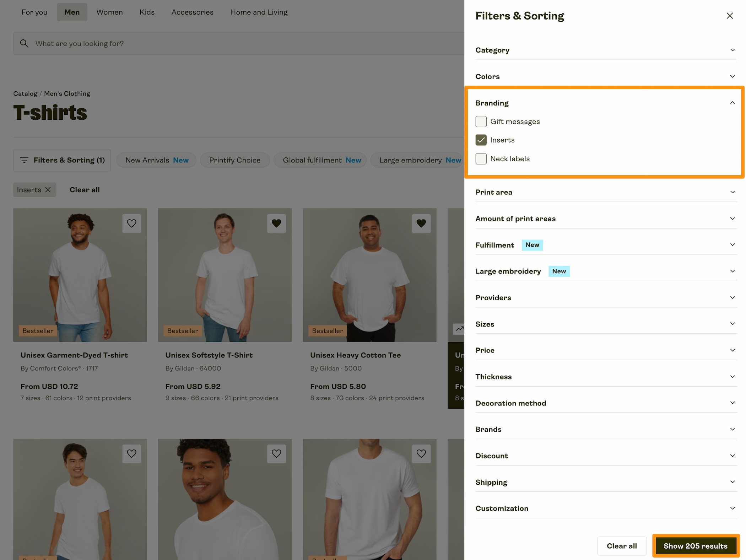This screenshot has height=560, width=746.
Task: Expand the Fulfillment filter section
Action: (x=606, y=245)
